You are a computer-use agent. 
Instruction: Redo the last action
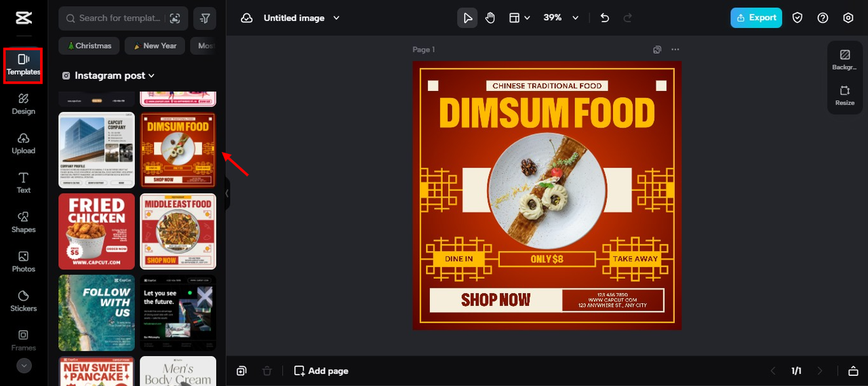coord(628,18)
